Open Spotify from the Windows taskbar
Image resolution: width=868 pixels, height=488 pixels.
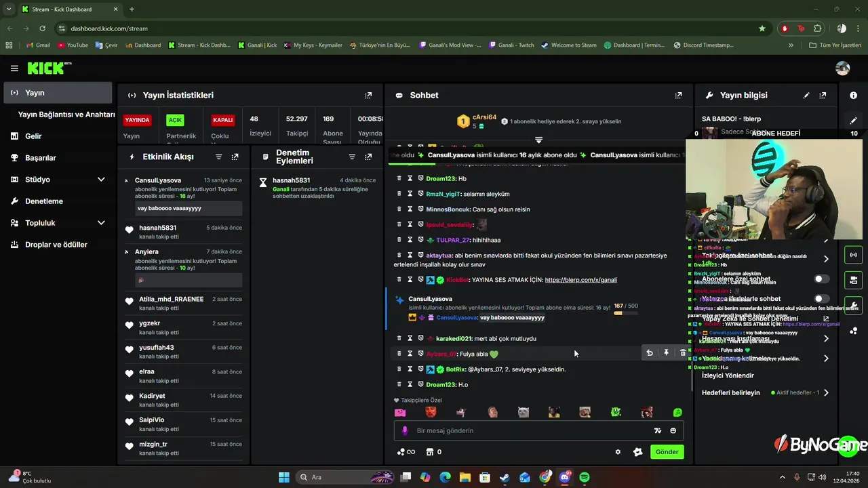[x=585, y=477]
